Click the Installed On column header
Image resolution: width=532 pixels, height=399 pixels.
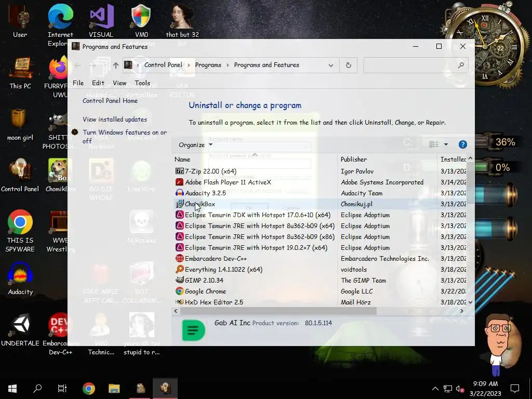coord(453,159)
